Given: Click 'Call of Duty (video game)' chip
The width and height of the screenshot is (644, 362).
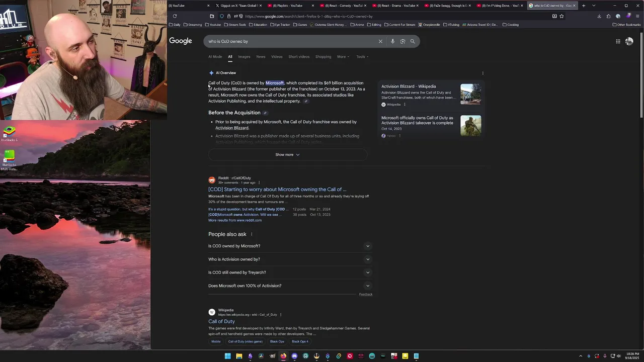Looking at the screenshot, I should point(245,341).
